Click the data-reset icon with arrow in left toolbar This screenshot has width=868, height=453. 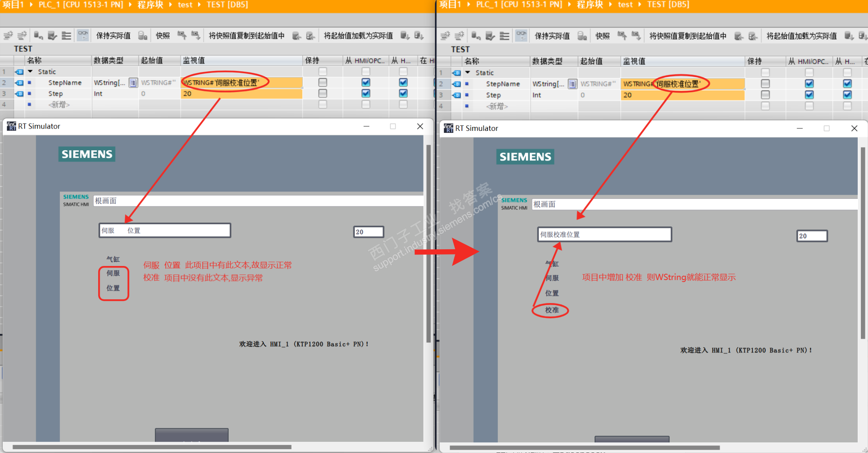38,36
